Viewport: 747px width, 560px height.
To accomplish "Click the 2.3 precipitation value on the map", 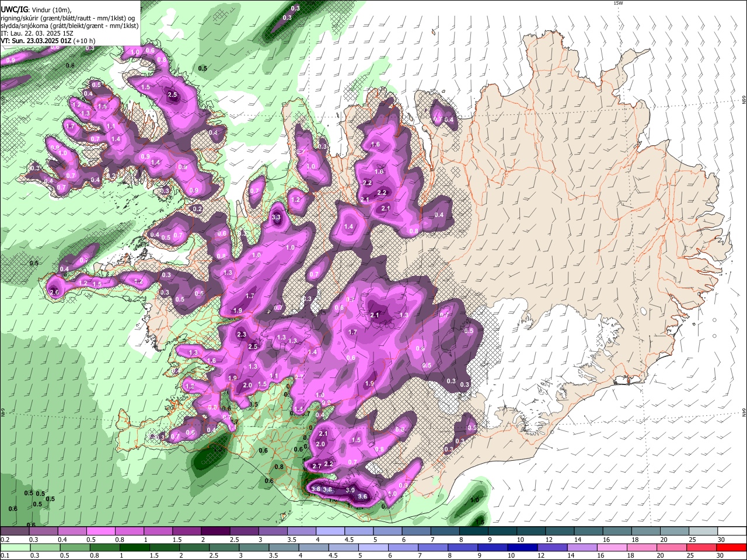I will (242, 334).
